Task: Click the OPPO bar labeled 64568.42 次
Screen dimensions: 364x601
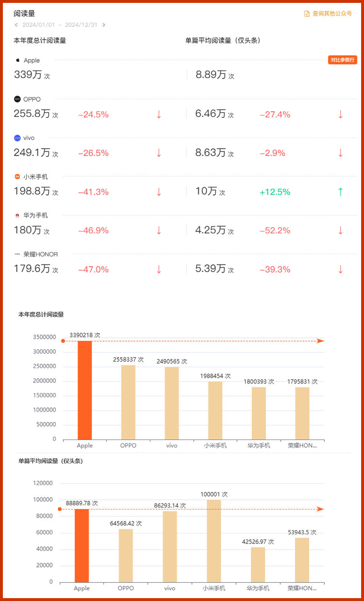Action: [x=125, y=556]
